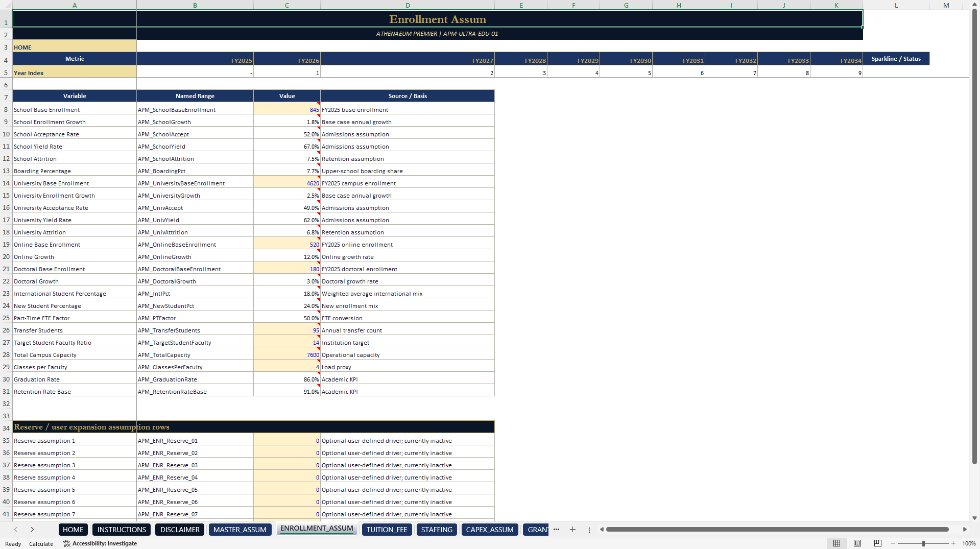Click the zoom slider handle
Image resolution: width=980 pixels, height=549 pixels.
coord(923,543)
